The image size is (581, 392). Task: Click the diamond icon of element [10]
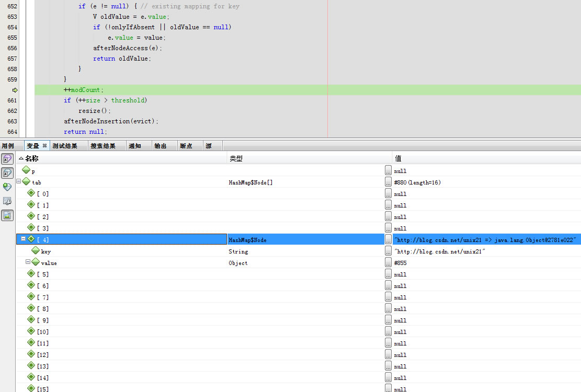31,330
